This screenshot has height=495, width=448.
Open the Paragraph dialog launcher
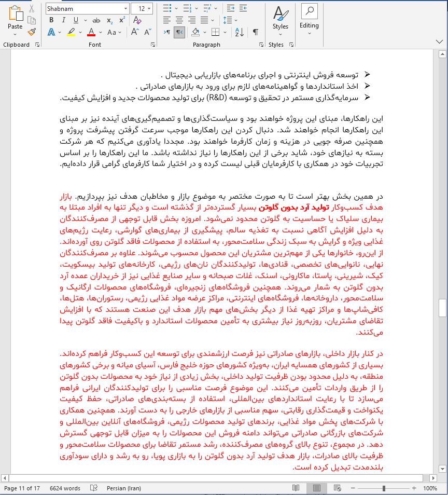click(x=261, y=45)
